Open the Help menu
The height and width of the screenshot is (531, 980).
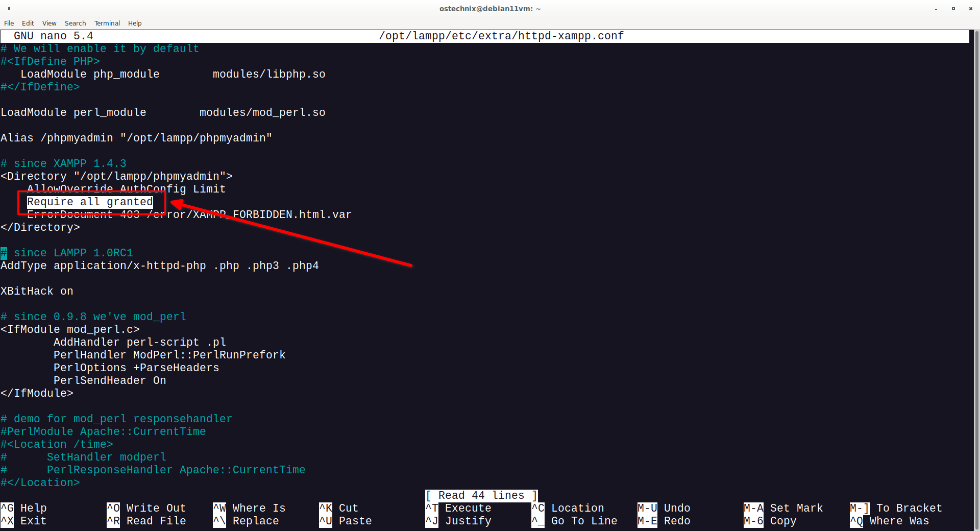pos(135,23)
